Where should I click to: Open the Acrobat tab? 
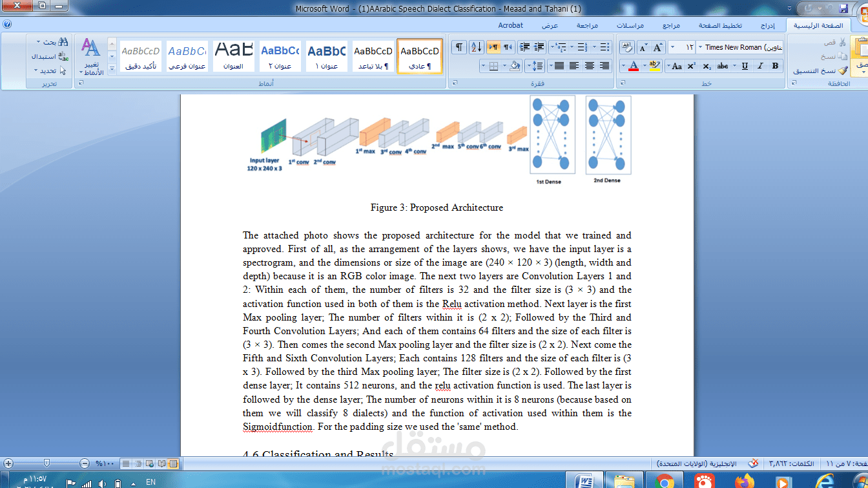(x=510, y=25)
